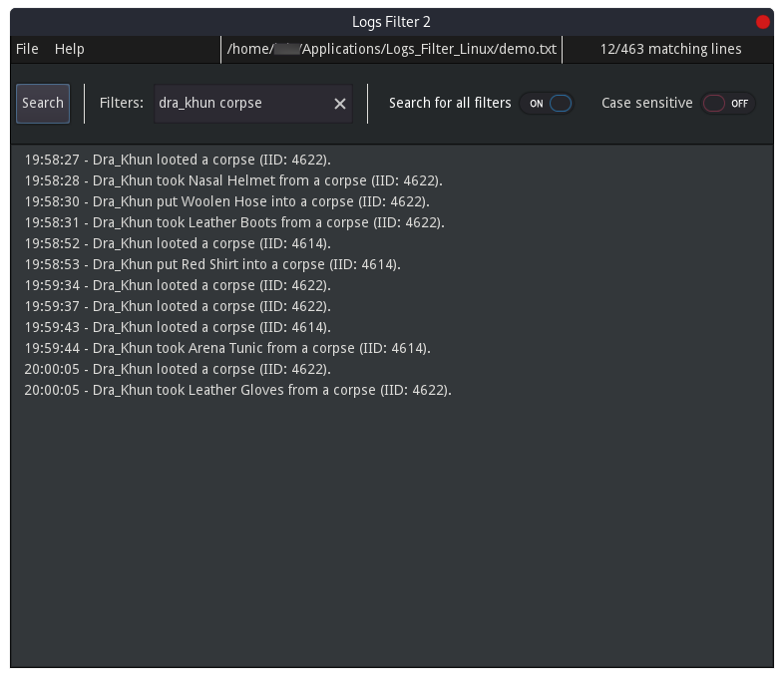The height and width of the screenshot is (678, 784).
Task: Select the Leather Gloves log entry
Action: [237, 390]
